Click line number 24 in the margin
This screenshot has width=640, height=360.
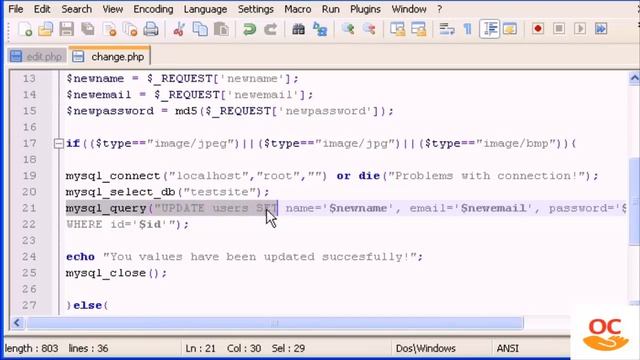coord(29,257)
